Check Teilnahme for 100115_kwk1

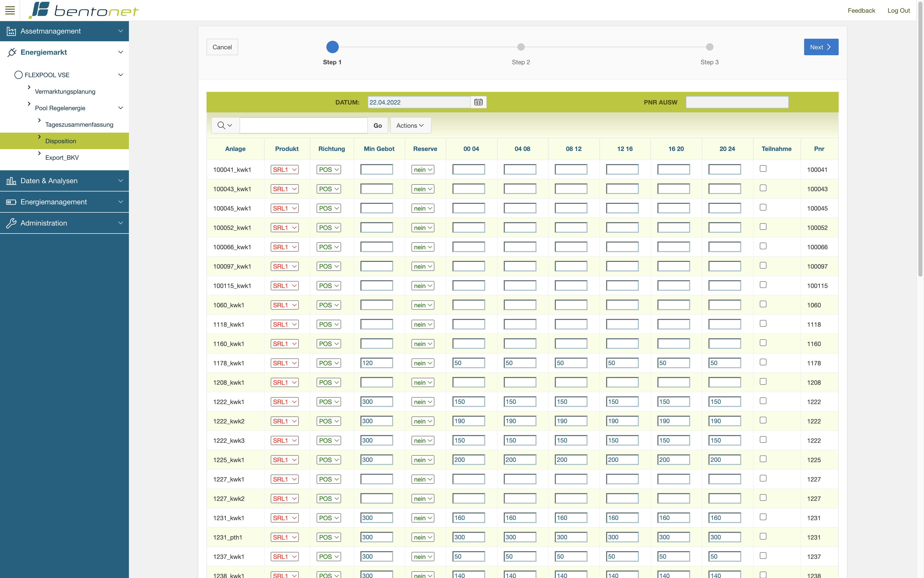coord(763,285)
